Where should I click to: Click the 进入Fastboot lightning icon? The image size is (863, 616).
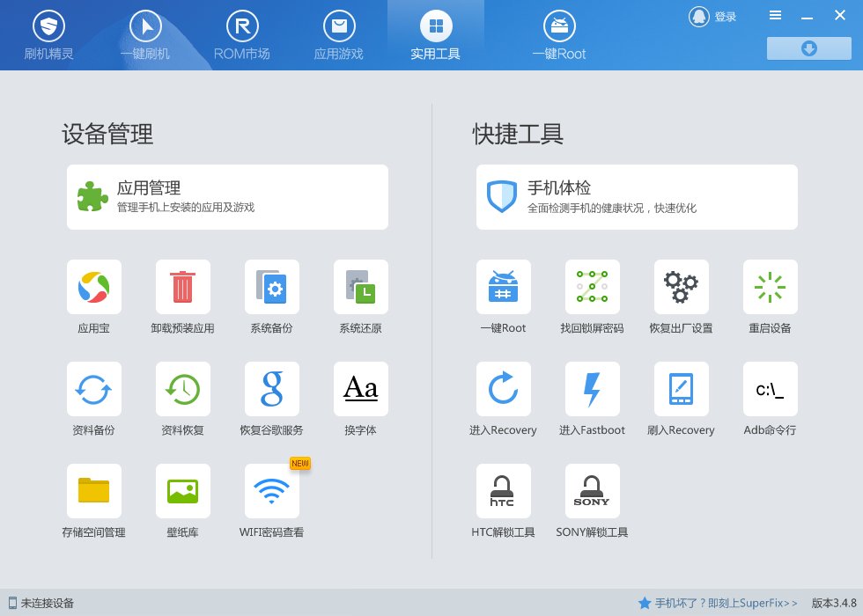point(592,389)
